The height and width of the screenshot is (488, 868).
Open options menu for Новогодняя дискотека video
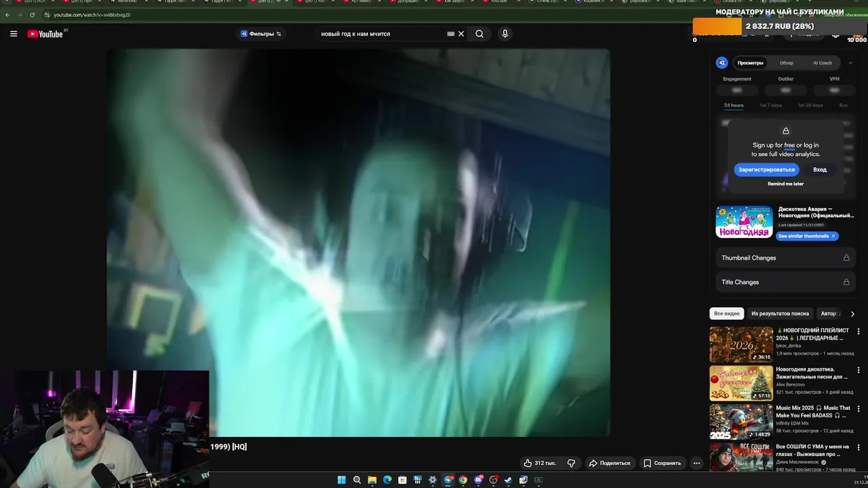[x=859, y=369]
